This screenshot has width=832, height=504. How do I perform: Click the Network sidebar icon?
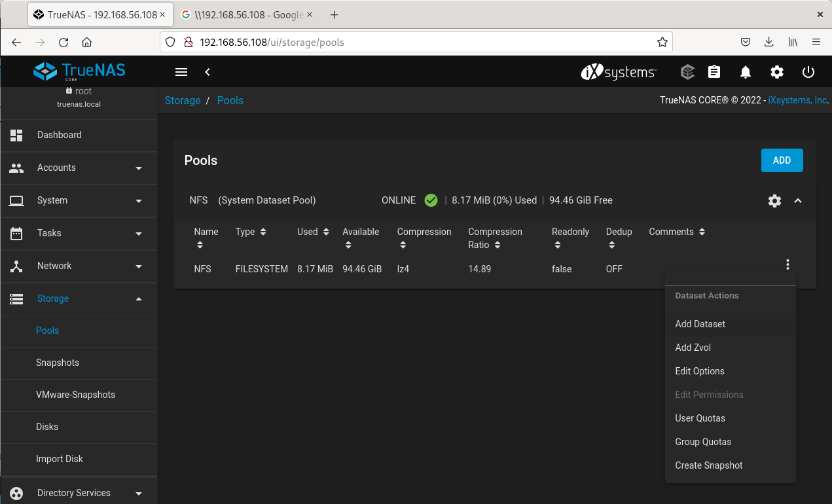[x=16, y=266]
